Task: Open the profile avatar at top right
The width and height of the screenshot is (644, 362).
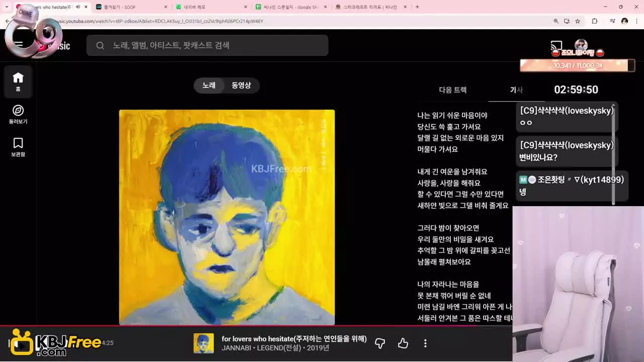Action: (581, 45)
